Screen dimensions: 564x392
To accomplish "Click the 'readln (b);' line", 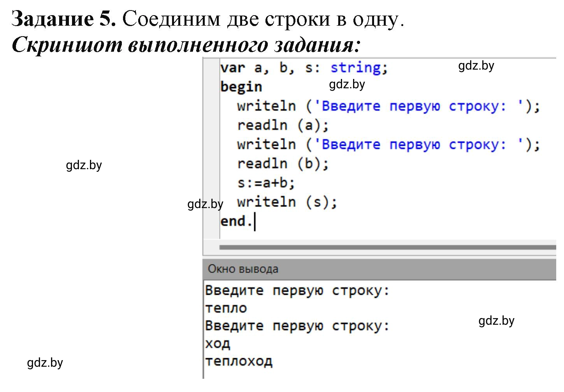I will coord(283,163).
